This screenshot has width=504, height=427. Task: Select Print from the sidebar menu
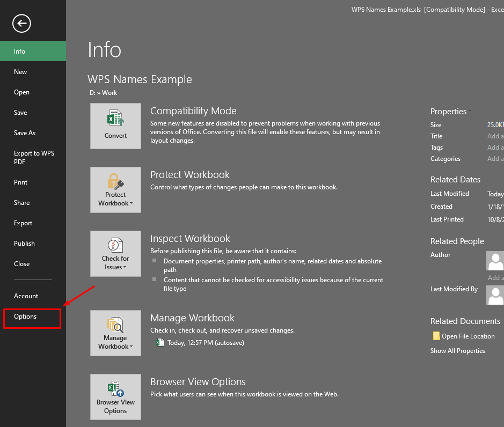click(x=20, y=182)
